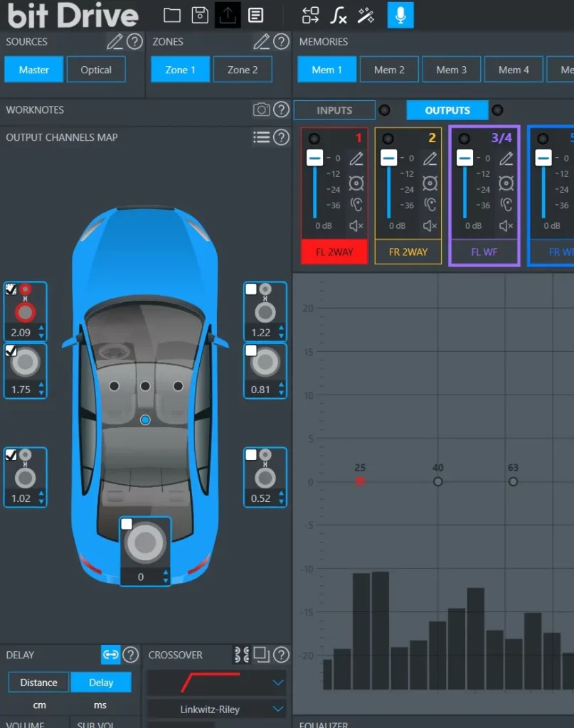Open speaker settings for channel 3/4

tap(506, 183)
